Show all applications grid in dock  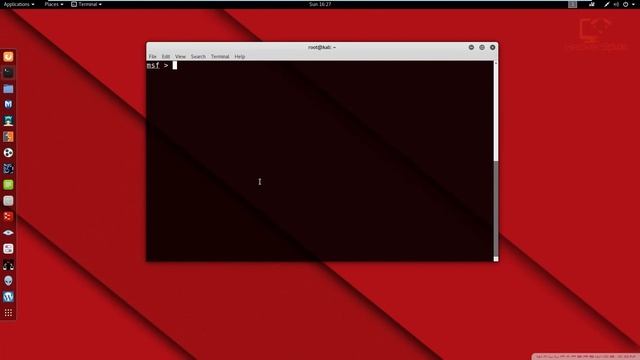pos(8,313)
